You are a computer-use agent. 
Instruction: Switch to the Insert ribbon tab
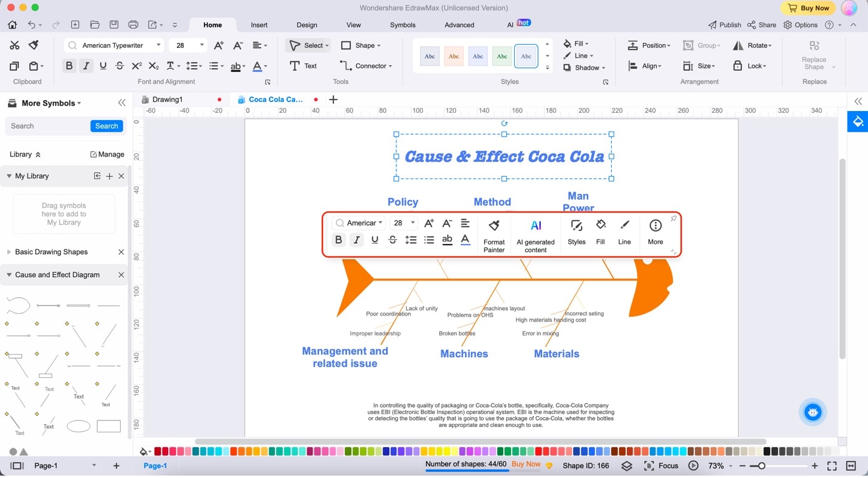click(259, 25)
